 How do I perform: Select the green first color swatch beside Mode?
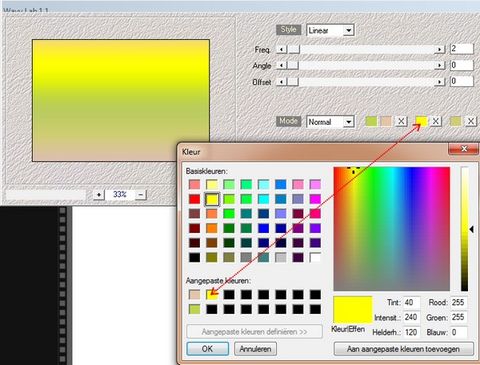(371, 121)
